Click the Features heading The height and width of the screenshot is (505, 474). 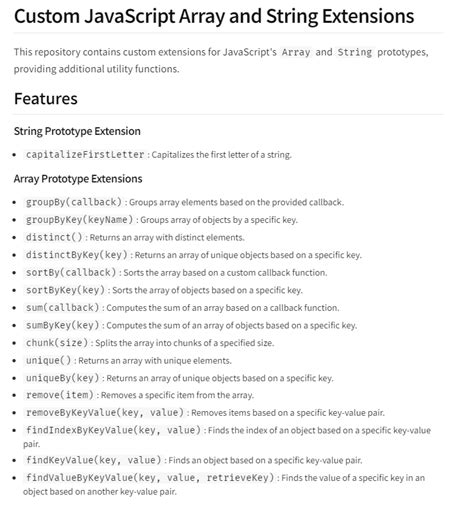pyautogui.click(x=46, y=99)
